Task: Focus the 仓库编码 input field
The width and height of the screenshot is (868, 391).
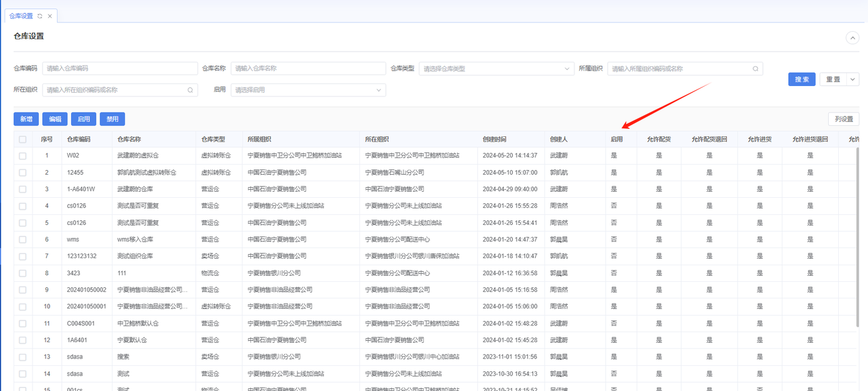Action: 110,68
